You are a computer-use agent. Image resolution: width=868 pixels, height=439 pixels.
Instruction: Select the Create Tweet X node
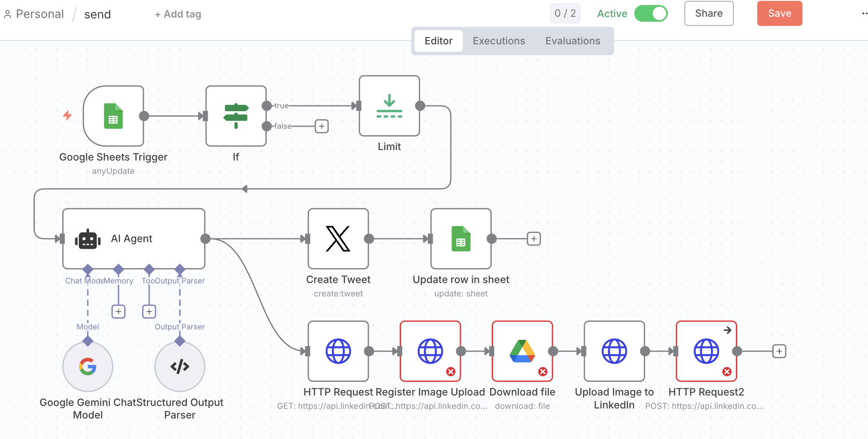(338, 239)
